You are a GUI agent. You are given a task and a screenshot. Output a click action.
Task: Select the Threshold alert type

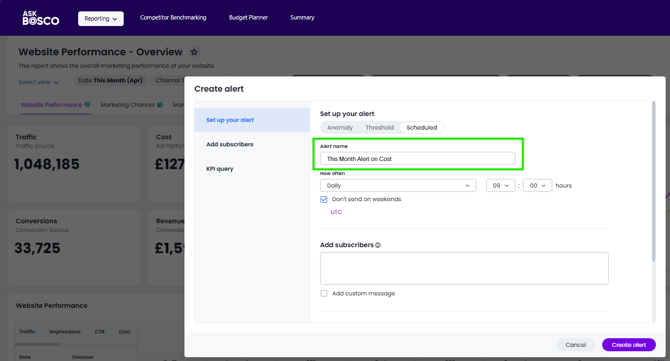click(379, 127)
